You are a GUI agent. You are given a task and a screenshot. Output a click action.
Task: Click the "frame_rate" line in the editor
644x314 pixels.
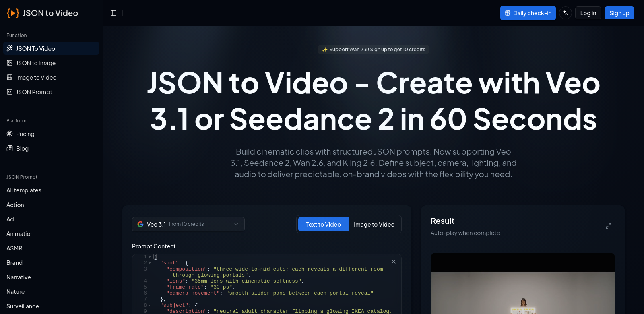[200, 287]
